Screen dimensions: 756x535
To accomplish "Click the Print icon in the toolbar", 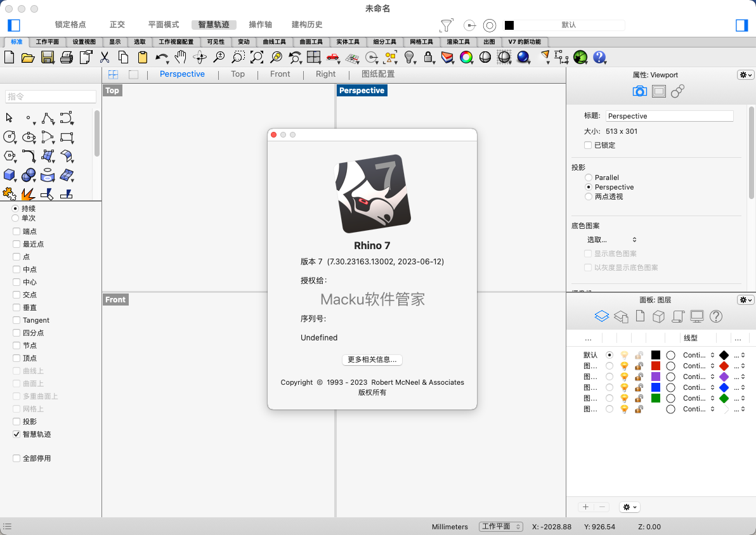I will pyautogui.click(x=67, y=58).
